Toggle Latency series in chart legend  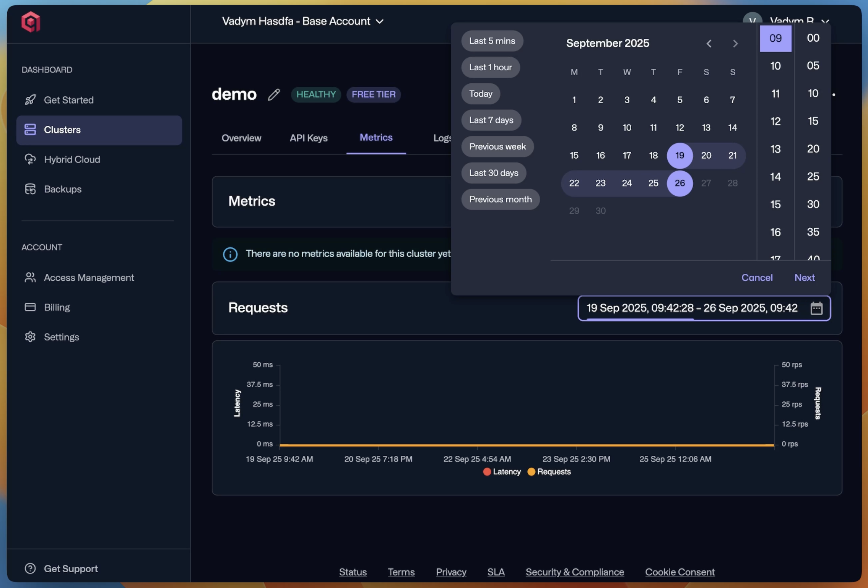click(502, 472)
